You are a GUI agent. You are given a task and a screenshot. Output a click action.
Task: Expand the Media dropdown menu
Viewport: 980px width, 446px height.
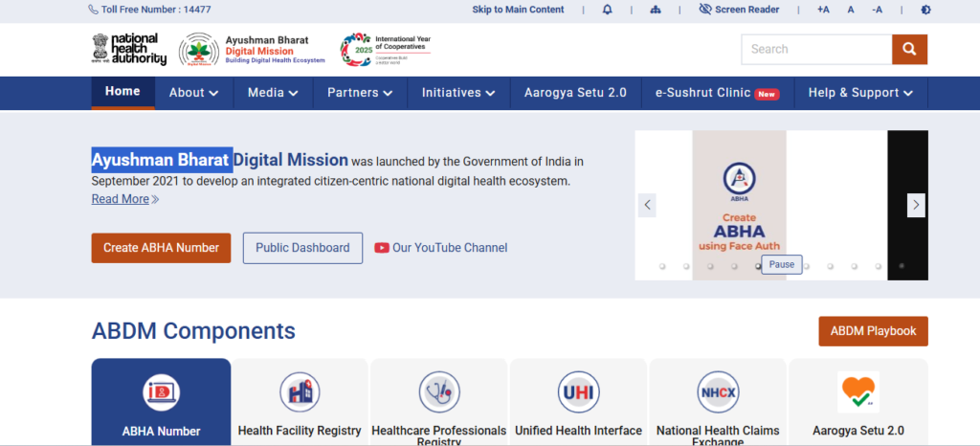[273, 93]
